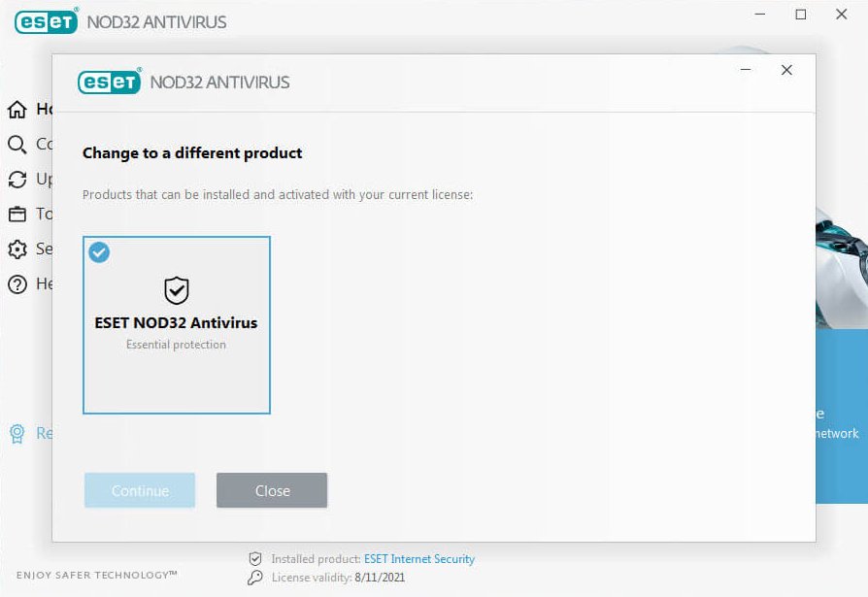The width and height of the screenshot is (868, 597).
Task: Click the key icon beside License validity
Action: pos(255,578)
